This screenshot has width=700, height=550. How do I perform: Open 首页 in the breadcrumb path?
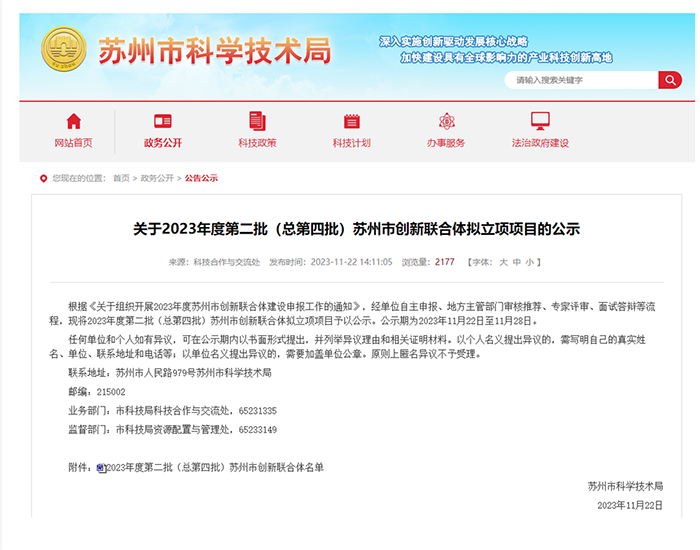click(x=121, y=178)
